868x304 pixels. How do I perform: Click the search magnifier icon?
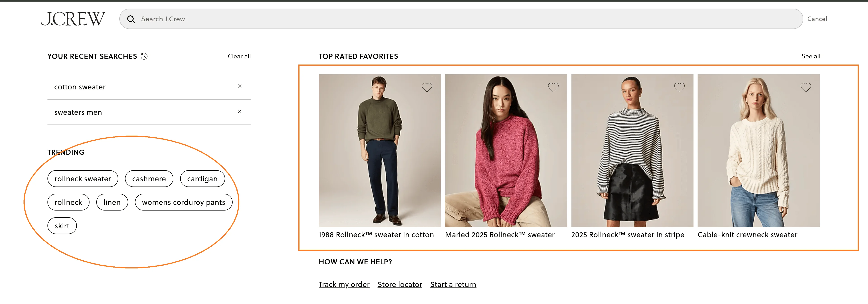131,19
